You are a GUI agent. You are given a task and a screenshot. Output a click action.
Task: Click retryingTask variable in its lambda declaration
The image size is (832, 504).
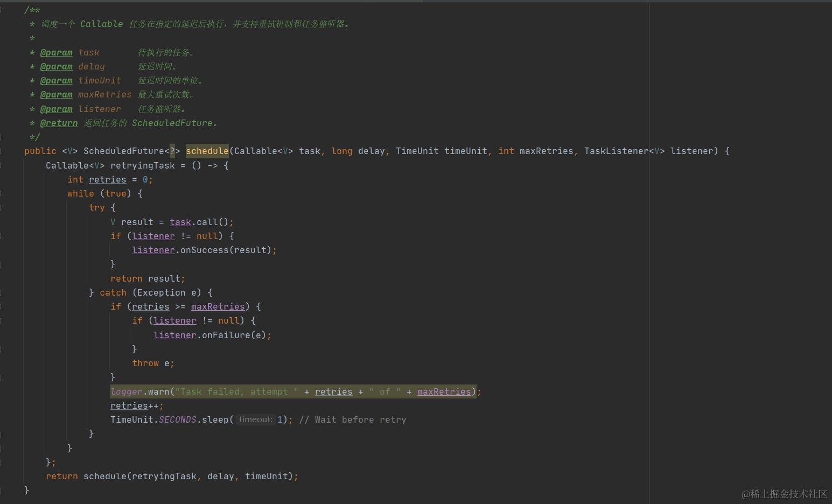pos(143,165)
